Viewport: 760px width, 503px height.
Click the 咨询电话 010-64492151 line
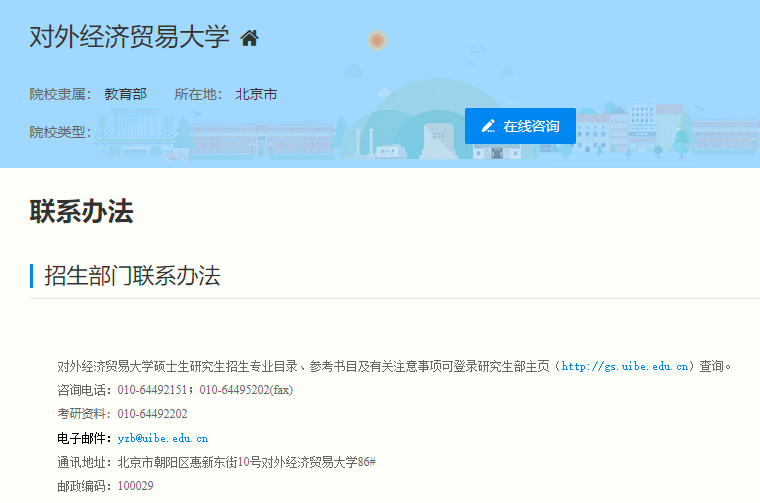tap(175, 390)
